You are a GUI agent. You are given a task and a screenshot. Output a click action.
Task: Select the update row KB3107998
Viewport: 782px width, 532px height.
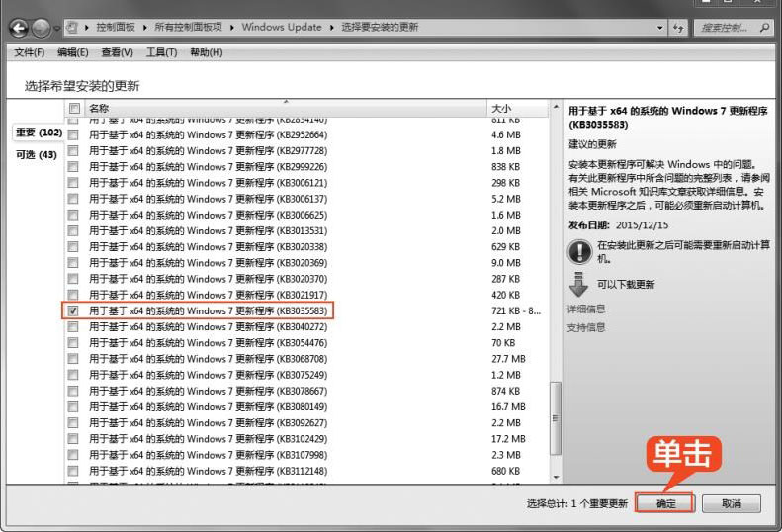click(306, 455)
